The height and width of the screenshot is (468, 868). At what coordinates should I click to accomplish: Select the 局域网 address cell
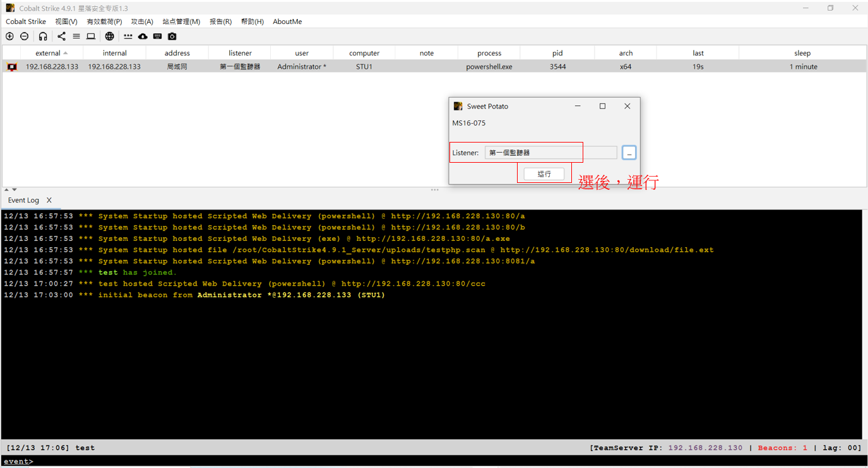coord(177,66)
